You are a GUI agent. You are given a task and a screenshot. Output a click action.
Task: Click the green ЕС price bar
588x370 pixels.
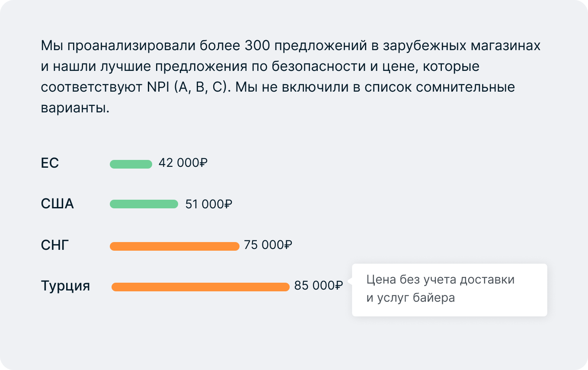131,164
